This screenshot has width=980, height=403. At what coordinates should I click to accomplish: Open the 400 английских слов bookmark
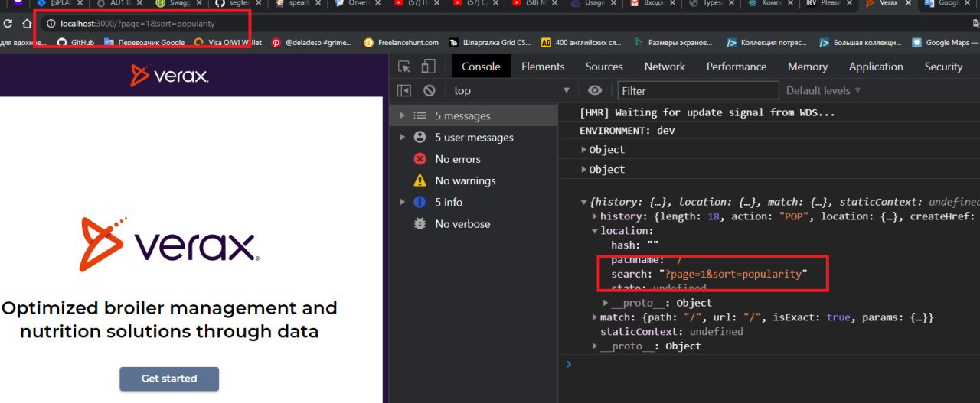tap(581, 43)
